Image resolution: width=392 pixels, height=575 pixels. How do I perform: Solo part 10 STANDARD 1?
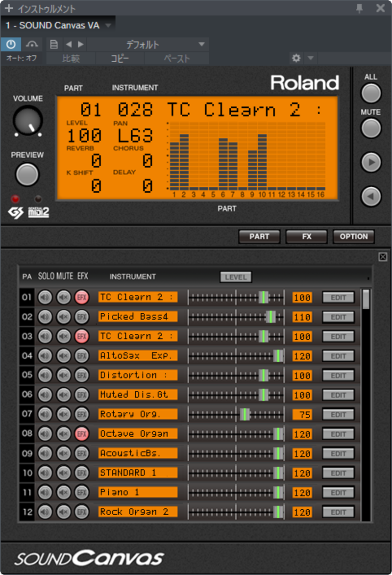click(x=45, y=473)
